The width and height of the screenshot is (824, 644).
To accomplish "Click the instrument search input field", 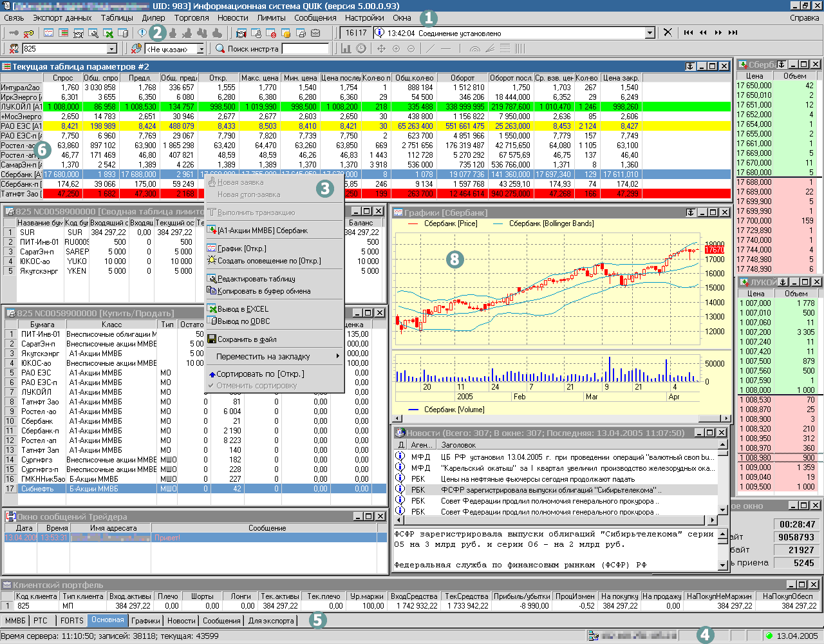I will click(305, 49).
